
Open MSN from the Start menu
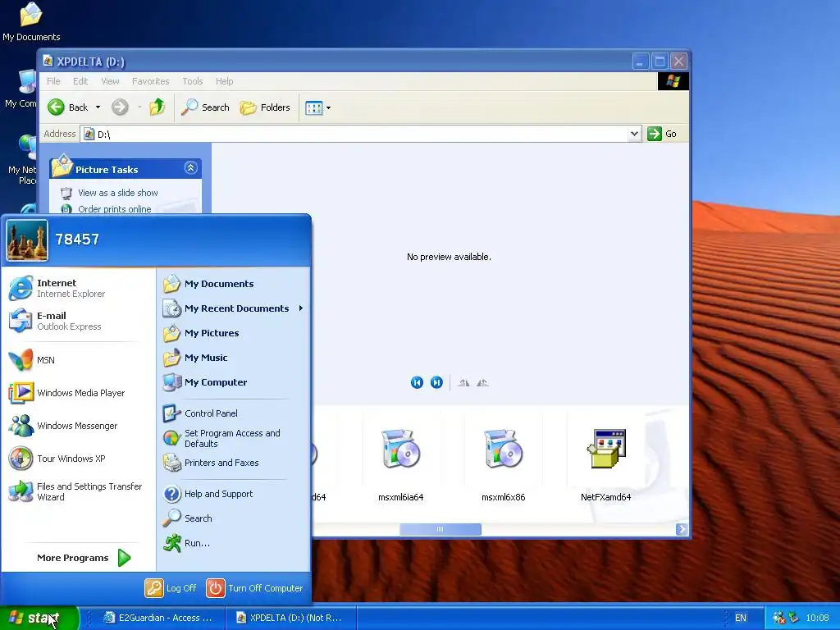[32, 360]
